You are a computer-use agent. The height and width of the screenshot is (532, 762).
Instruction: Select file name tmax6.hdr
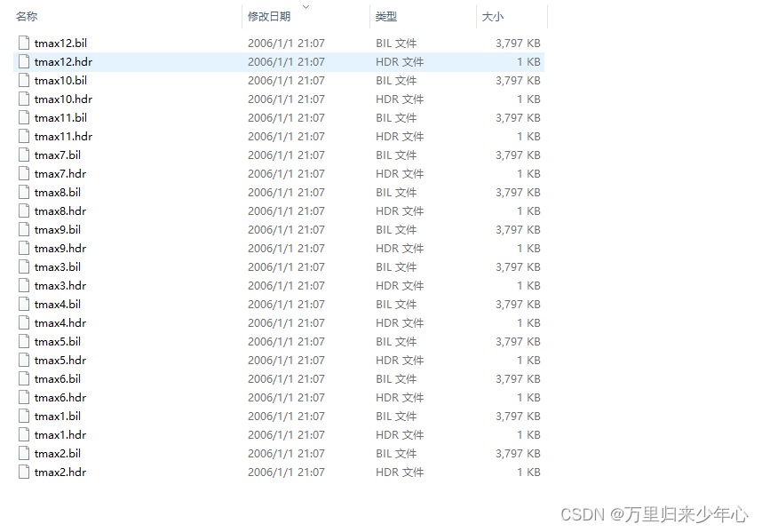[x=60, y=397]
